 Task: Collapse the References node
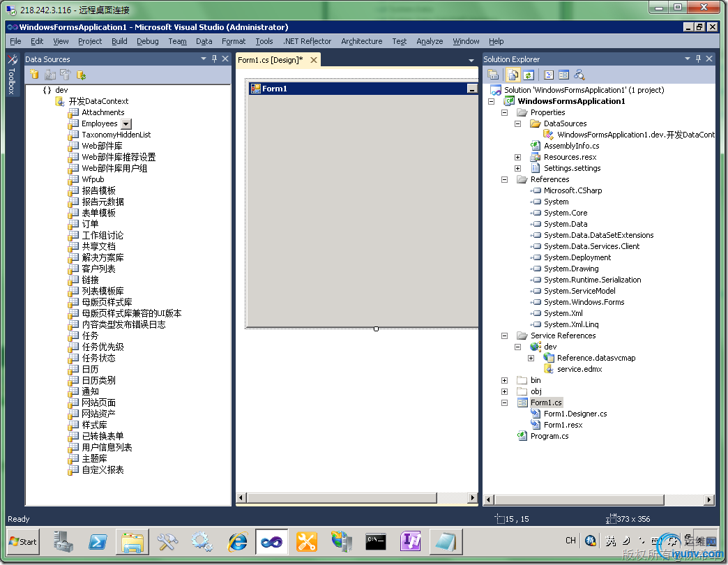point(505,180)
